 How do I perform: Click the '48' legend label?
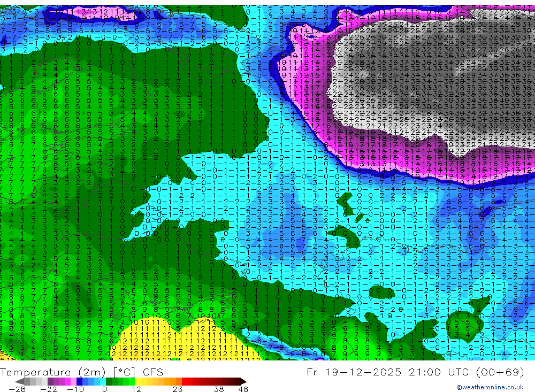coord(243,389)
